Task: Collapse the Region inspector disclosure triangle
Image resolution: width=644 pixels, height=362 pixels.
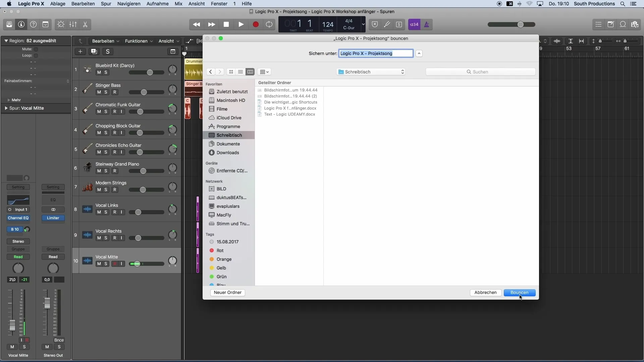Action: pos(6,41)
